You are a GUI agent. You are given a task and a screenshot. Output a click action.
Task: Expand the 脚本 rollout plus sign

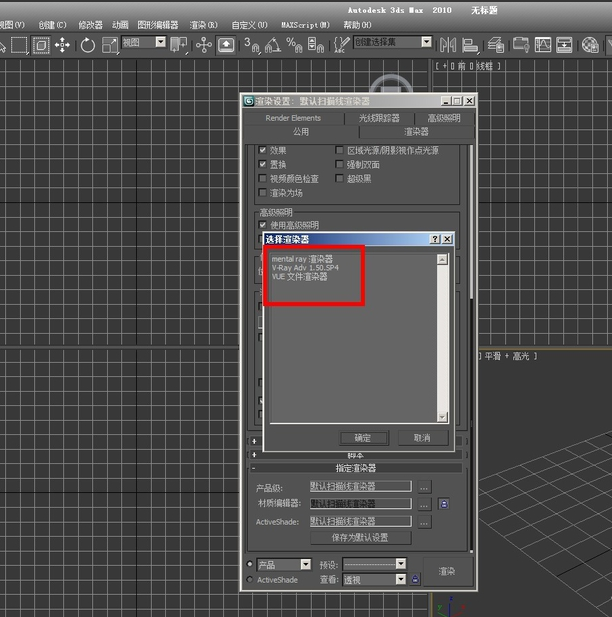254,455
